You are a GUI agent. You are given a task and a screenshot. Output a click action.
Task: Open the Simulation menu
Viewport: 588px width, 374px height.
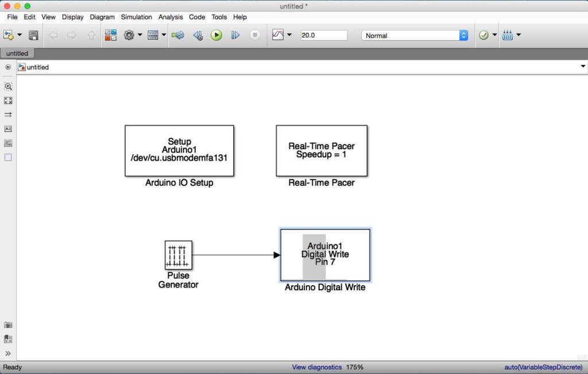[136, 17]
